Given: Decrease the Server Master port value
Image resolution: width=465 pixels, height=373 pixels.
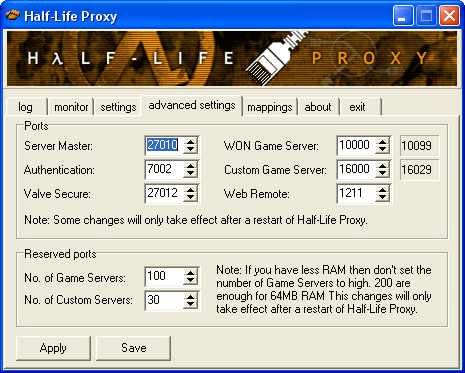Looking at the screenshot, I should pyautogui.click(x=190, y=150).
